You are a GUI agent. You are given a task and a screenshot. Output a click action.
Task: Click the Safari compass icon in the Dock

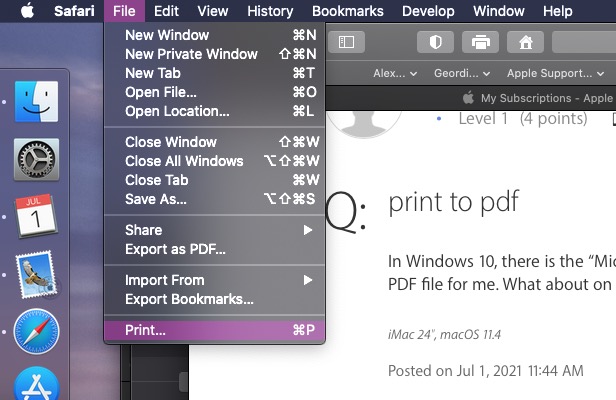click(x=37, y=332)
